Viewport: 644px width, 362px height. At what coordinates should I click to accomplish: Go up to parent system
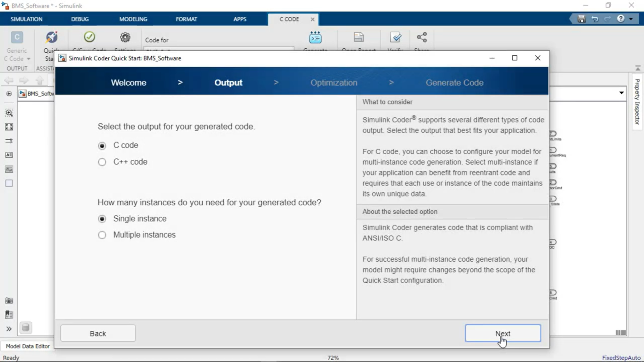40,81
